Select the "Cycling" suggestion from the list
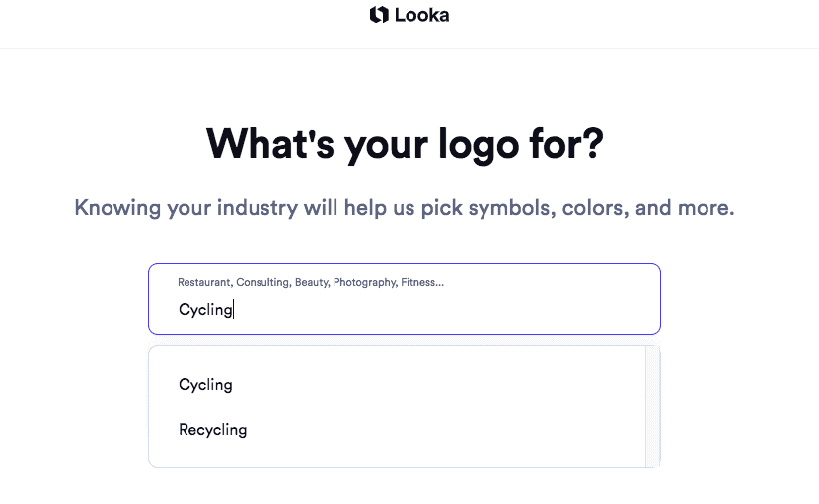Image resolution: width=819 pixels, height=504 pixels. [205, 385]
